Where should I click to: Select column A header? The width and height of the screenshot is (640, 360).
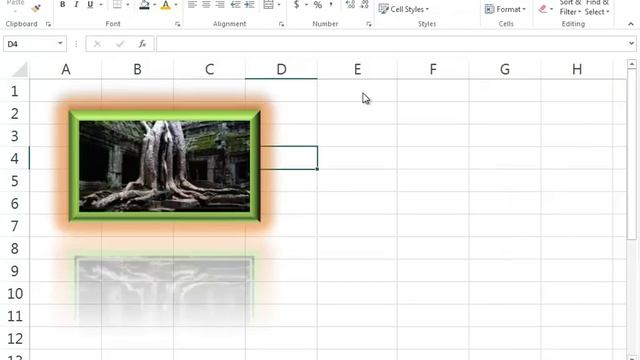[x=66, y=69]
